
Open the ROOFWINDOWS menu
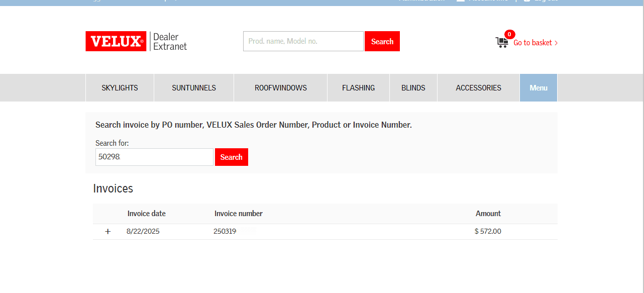281,88
